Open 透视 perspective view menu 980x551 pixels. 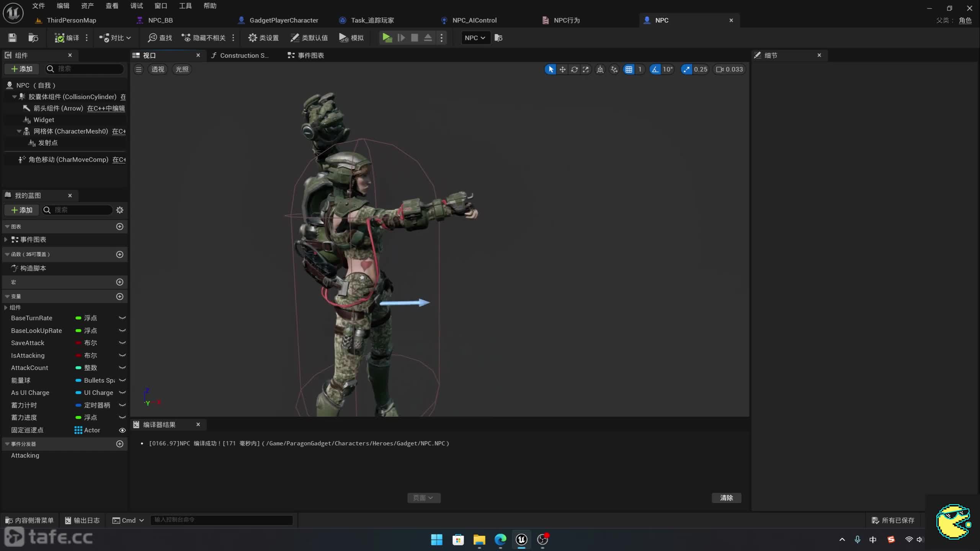coord(158,69)
